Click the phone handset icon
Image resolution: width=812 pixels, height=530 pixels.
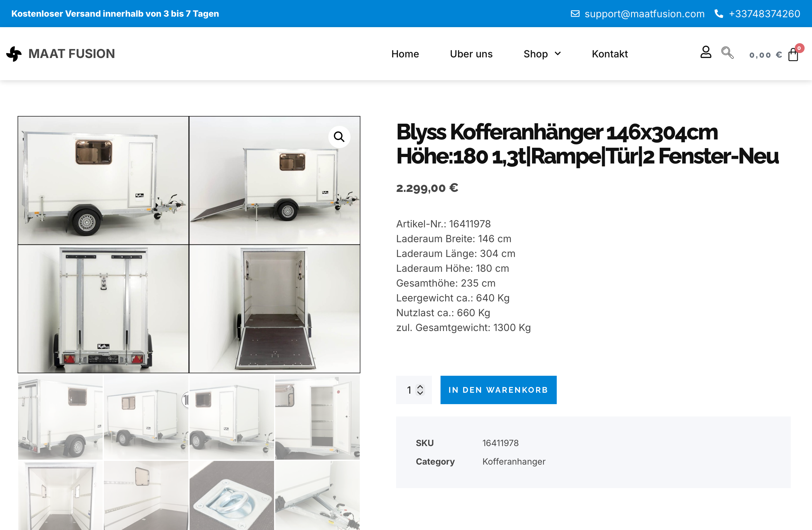(719, 14)
